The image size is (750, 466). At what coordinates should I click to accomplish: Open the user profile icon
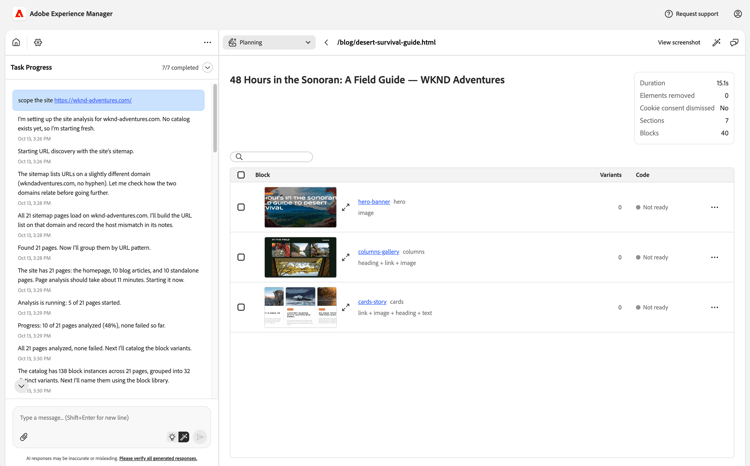click(738, 14)
